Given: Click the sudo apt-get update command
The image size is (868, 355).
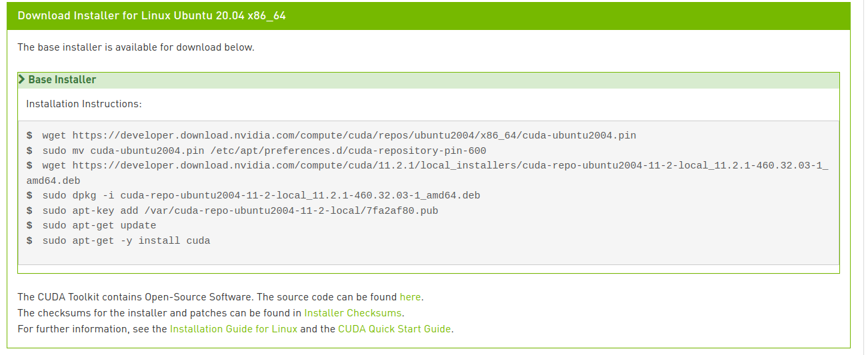Looking at the screenshot, I should pyautogui.click(x=99, y=226).
